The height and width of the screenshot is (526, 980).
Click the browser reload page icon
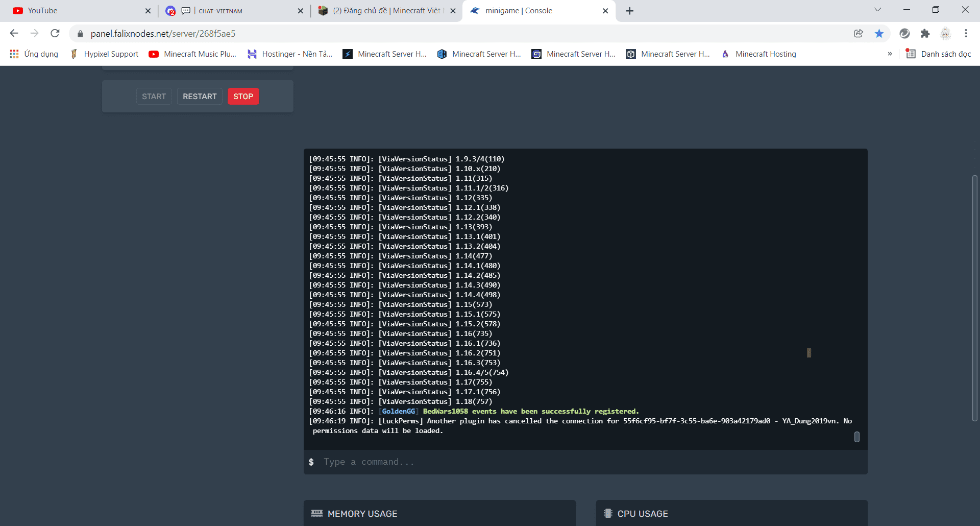[x=55, y=34]
